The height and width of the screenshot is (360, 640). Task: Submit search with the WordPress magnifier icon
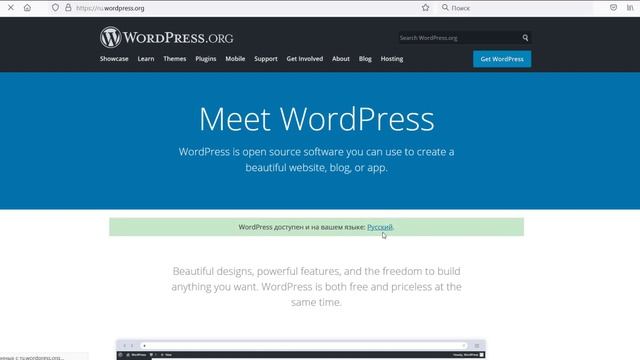coord(525,38)
